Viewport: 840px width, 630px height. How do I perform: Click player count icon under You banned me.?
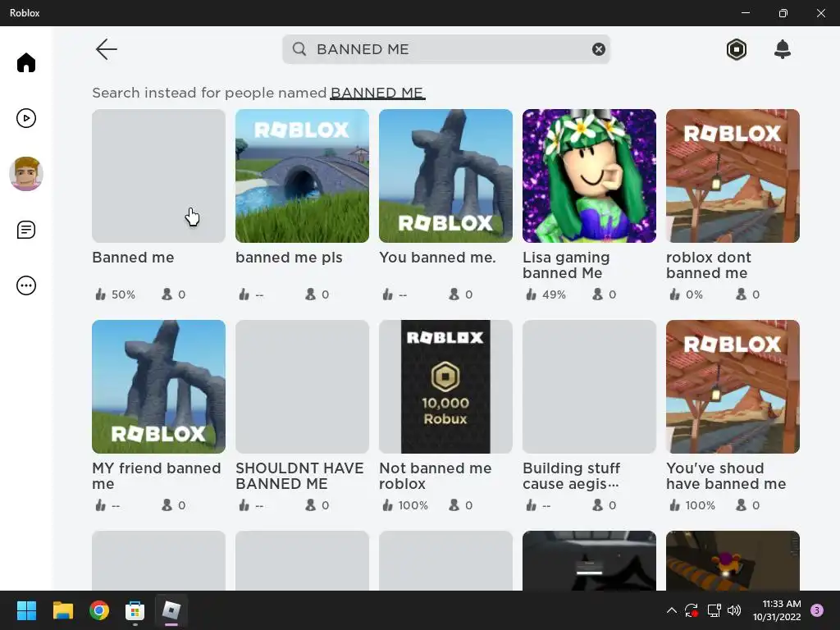454,294
